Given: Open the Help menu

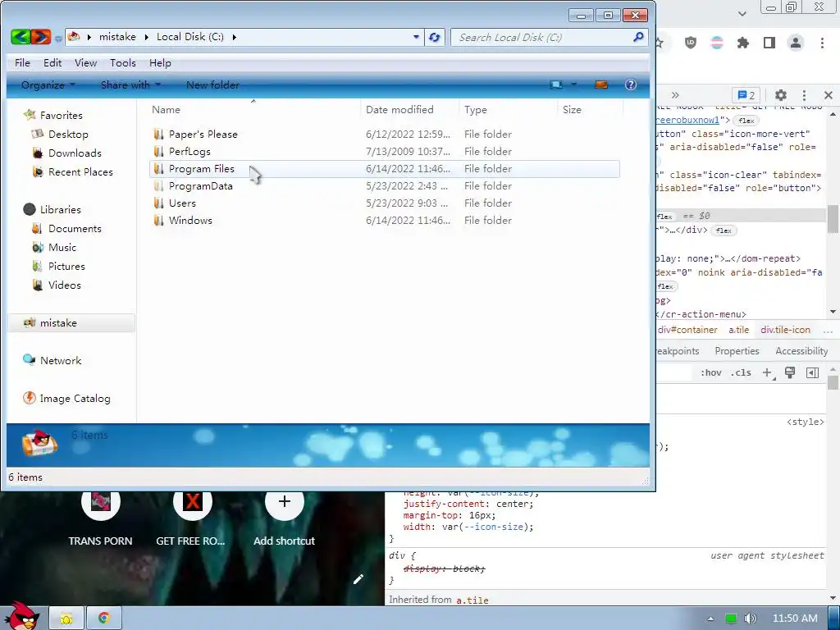Looking at the screenshot, I should [x=160, y=62].
